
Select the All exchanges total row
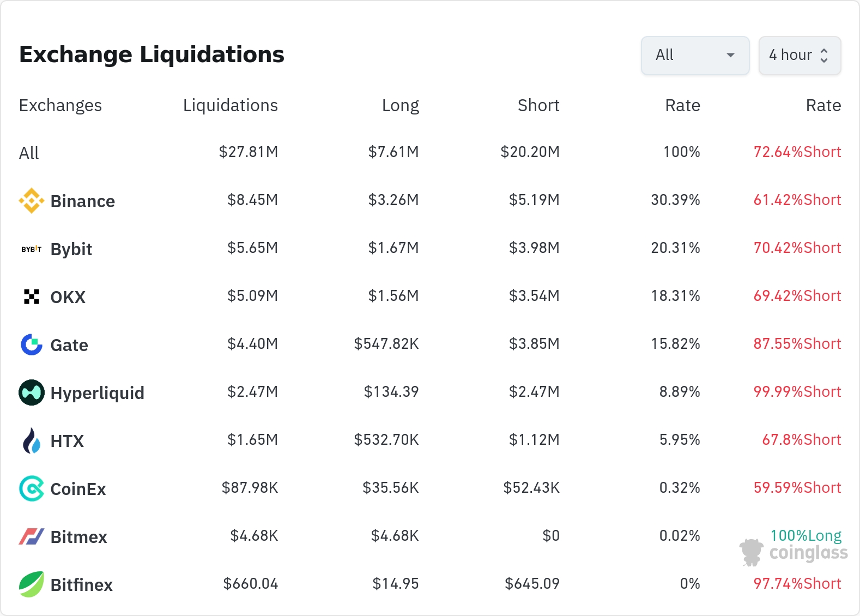pos(29,153)
